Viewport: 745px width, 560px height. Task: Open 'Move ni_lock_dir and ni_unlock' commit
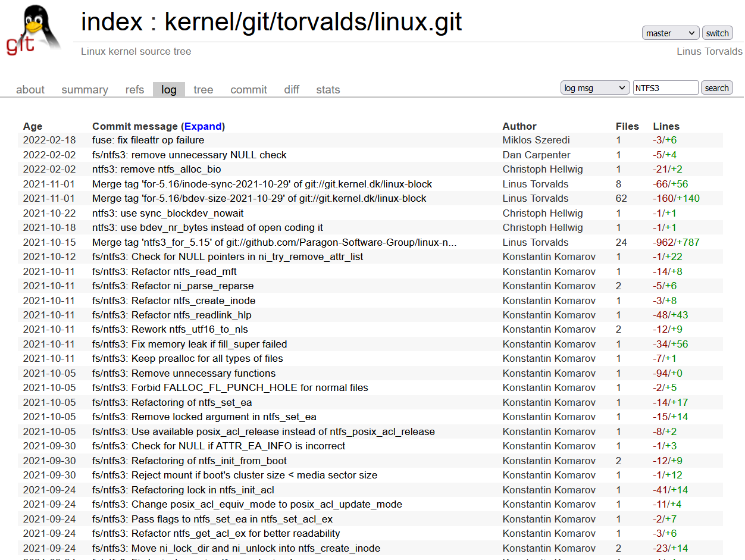pos(236,548)
